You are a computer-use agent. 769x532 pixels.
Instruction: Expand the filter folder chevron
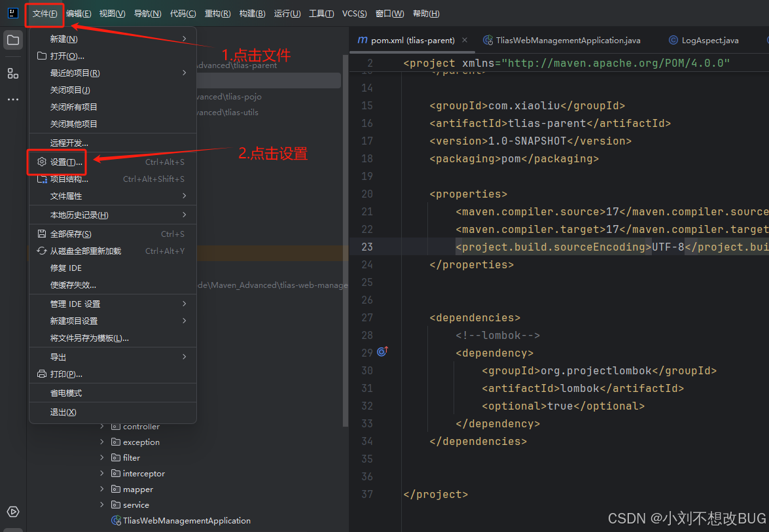pos(102,458)
